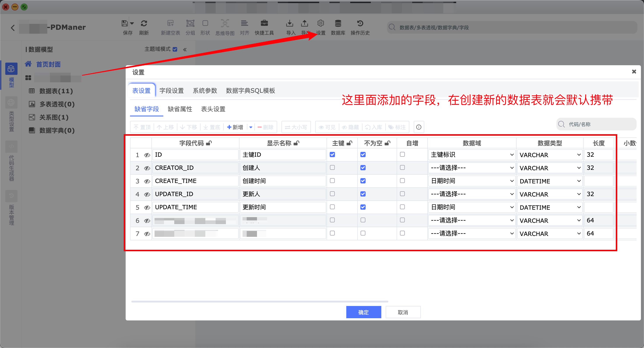This screenshot has width=644, height=348.
Task: Uncheck not-null checkbox for CREATE_TIME
Action: [363, 181]
